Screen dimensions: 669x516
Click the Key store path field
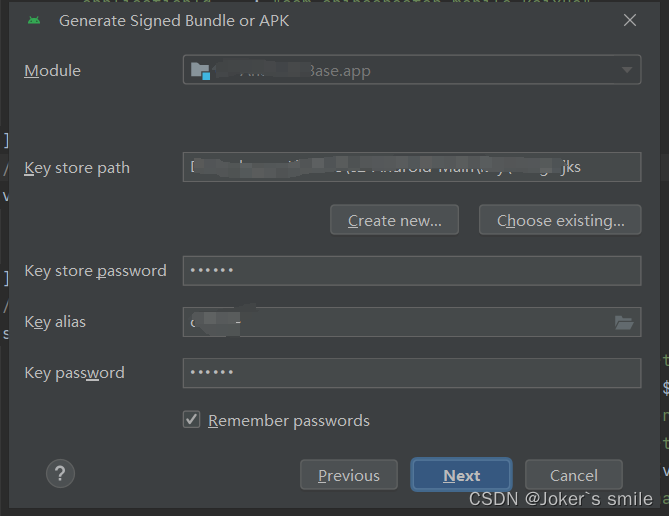coord(412,167)
